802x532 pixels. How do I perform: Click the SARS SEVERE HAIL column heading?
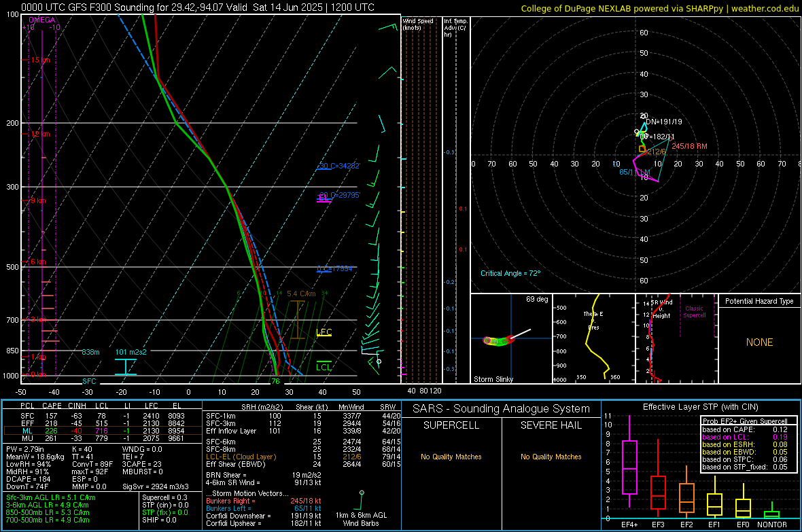551,425
